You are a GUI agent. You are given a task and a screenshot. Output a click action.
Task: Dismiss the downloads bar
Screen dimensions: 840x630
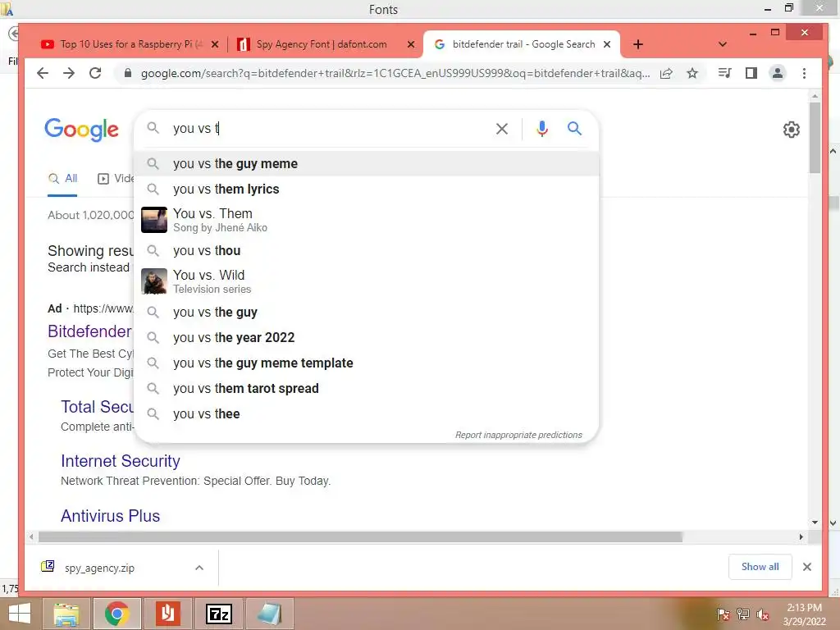(807, 567)
